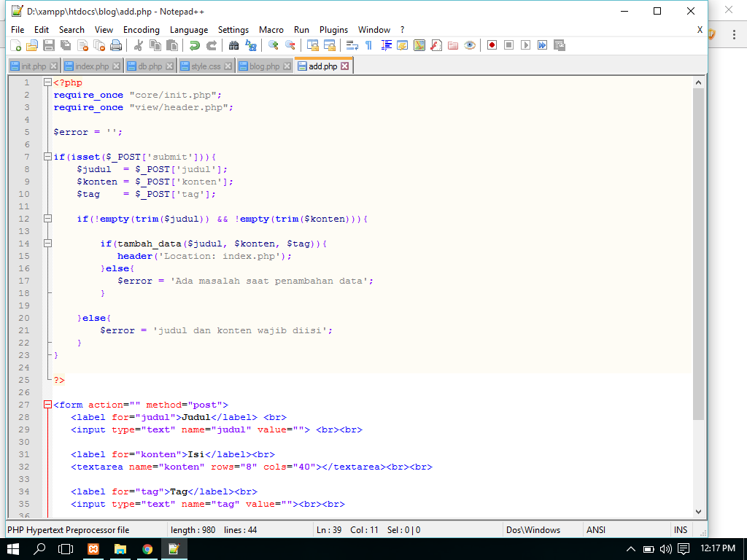This screenshot has height=560, width=747.
Task: Click the Folder as Workspace icon
Action: point(453,45)
